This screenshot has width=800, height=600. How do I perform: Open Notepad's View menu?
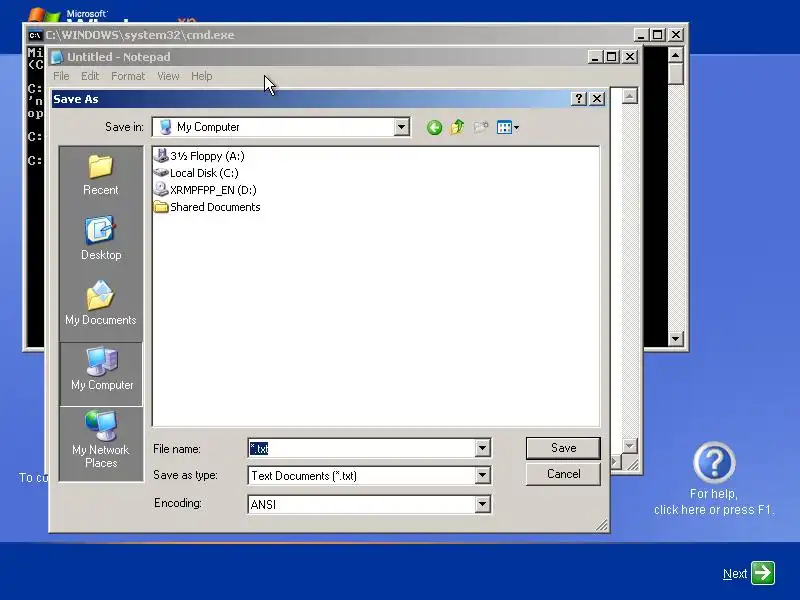168,76
